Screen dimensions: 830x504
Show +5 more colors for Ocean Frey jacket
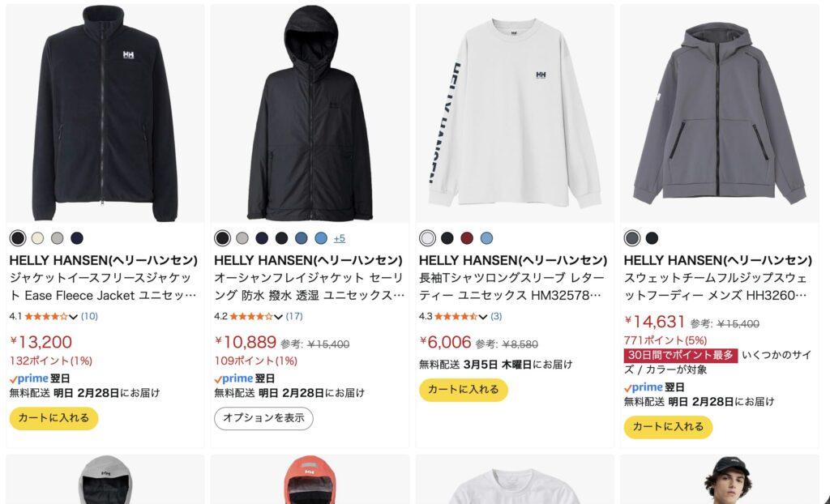[x=340, y=239]
